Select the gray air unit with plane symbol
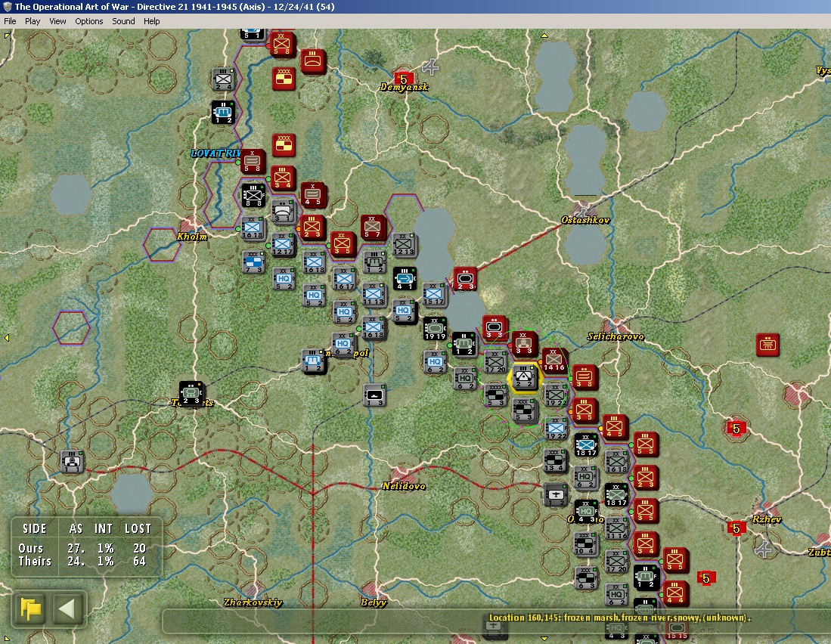This screenshot has width=831, height=644. (x=556, y=494)
